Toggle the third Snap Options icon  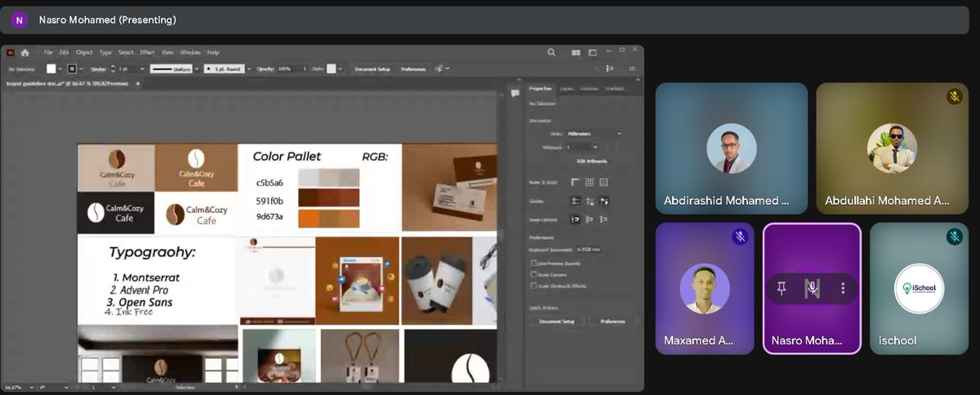click(x=604, y=219)
